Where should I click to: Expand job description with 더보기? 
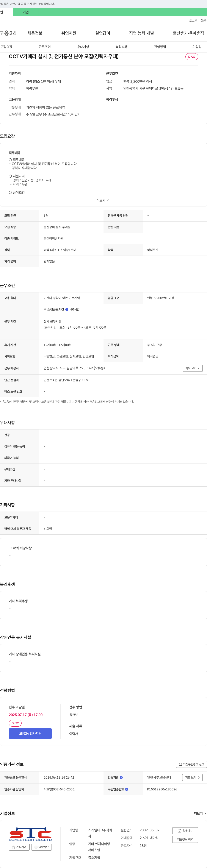coord(103,200)
